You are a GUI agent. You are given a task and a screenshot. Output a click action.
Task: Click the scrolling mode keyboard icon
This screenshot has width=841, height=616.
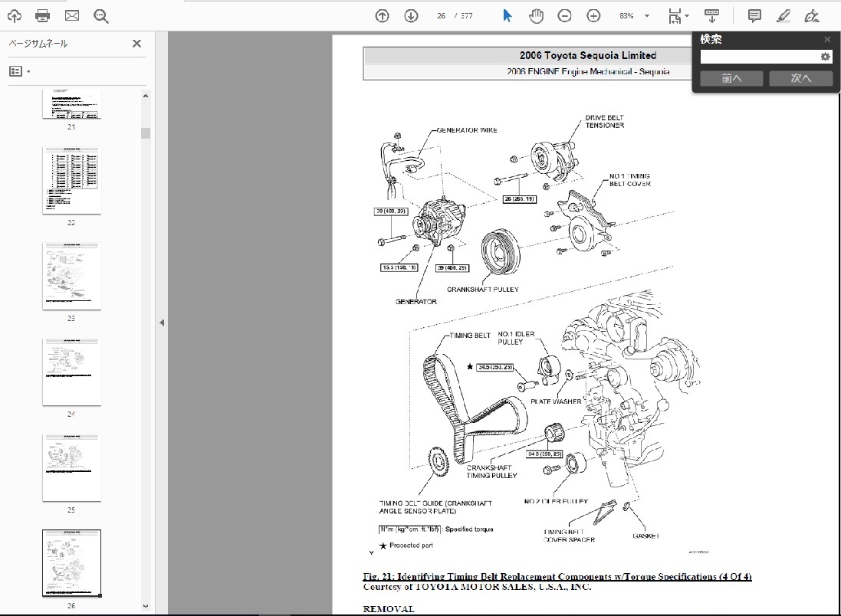click(711, 16)
